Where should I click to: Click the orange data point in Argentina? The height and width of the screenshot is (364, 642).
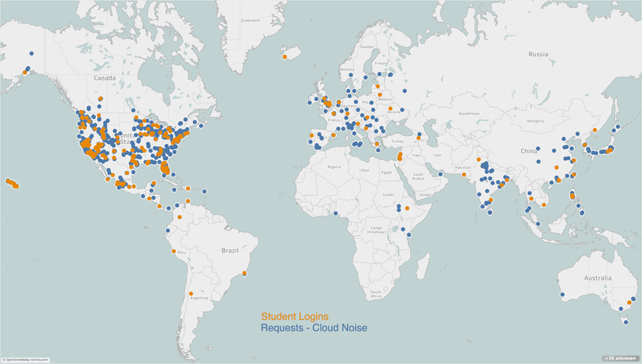tap(190, 295)
